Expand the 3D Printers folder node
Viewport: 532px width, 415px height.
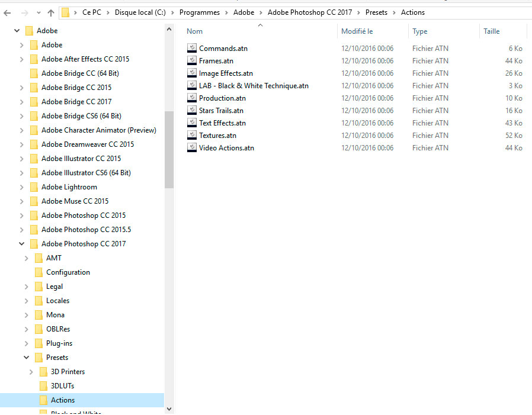[31, 372]
